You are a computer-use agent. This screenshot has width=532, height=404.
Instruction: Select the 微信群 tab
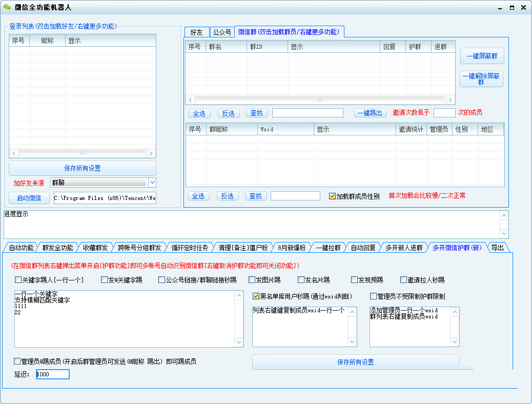(x=289, y=32)
